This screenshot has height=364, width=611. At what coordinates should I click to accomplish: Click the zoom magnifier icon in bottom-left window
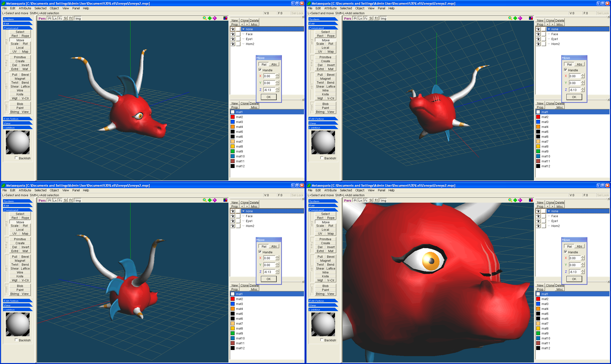205,200
